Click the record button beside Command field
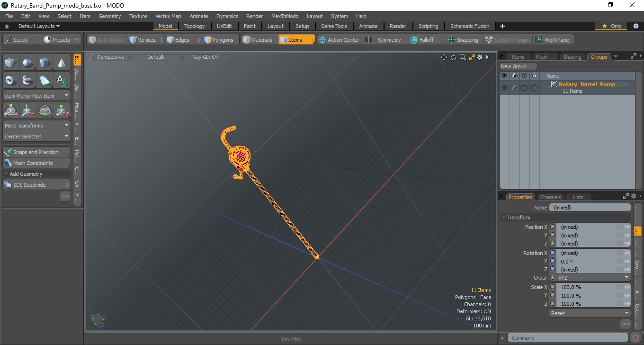Screen dimensions: 644x345 pos(635,338)
